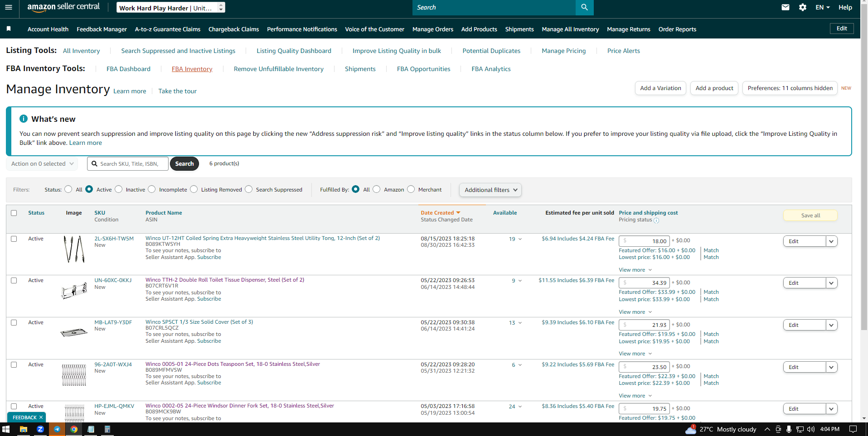Check the row for SKU 96-2A0T-WXJ4
Viewport: 868px width, 436px height.
click(x=14, y=364)
